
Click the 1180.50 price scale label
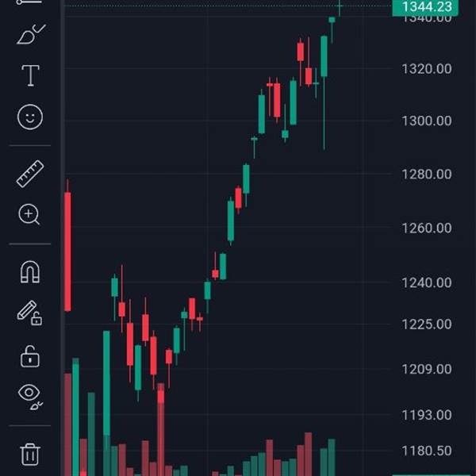coord(427,451)
